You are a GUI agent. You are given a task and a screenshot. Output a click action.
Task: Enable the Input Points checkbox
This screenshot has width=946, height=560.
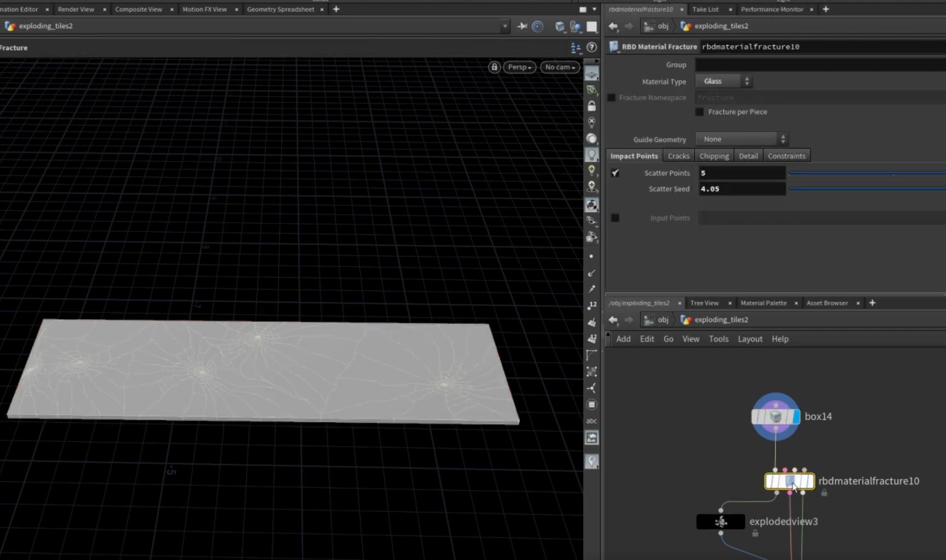pyautogui.click(x=616, y=218)
